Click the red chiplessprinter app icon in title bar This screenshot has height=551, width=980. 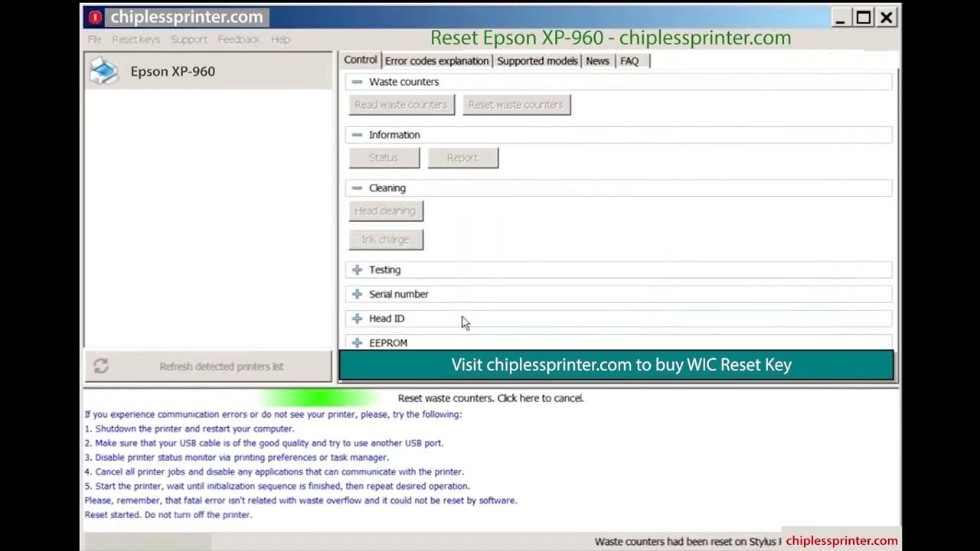[95, 17]
